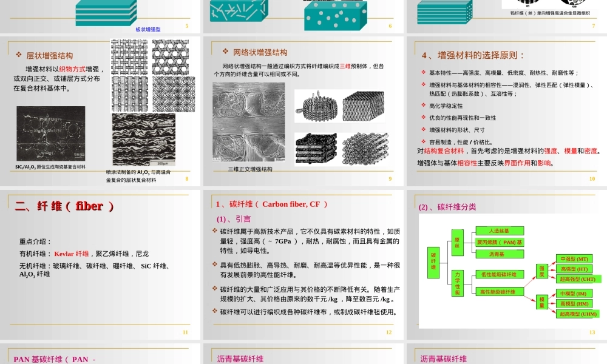Screen dimensions: 607x364
Task: Click the green 沥青基 diagram box
Action: click(500, 254)
